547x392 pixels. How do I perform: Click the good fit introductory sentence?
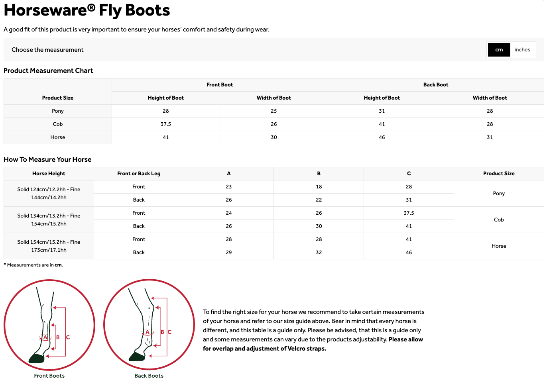coord(136,29)
